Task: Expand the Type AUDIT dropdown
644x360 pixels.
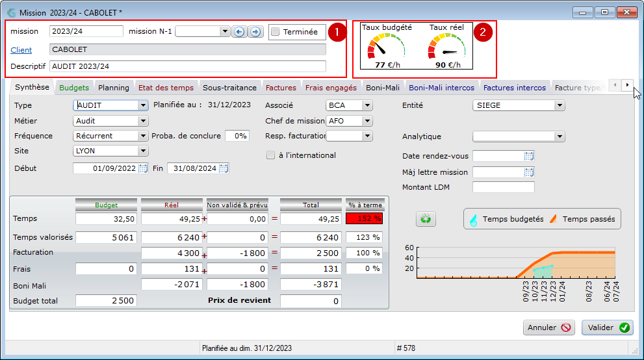Action: (x=143, y=105)
